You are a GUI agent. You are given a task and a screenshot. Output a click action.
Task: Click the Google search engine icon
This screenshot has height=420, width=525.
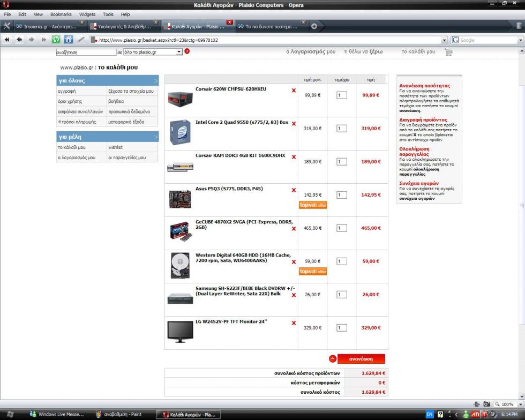(x=455, y=40)
